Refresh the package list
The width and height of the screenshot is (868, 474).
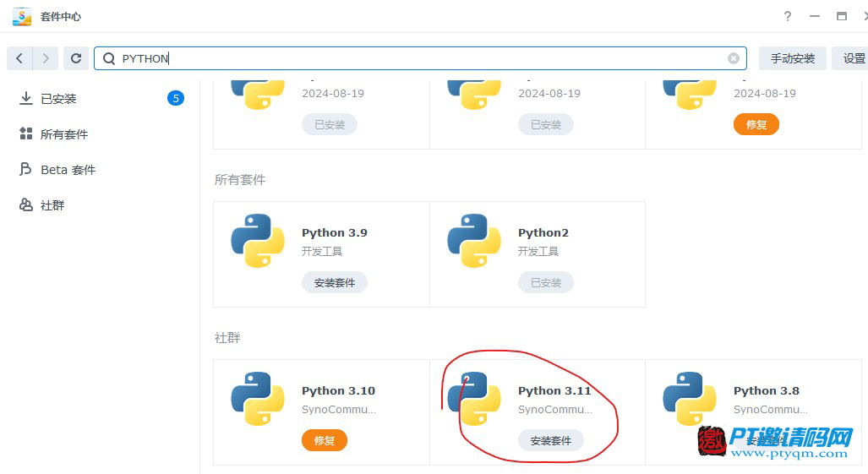[x=76, y=58]
